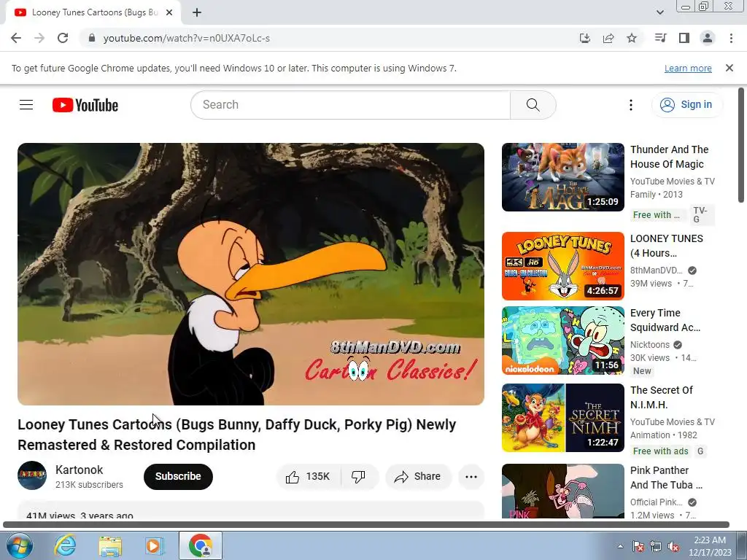Click the browser forward arrow

[39, 38]
